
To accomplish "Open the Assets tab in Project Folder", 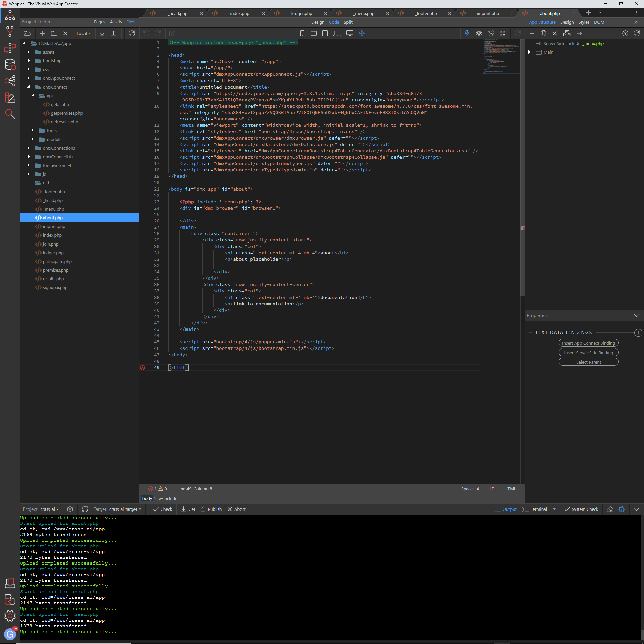I will (116, 22).
